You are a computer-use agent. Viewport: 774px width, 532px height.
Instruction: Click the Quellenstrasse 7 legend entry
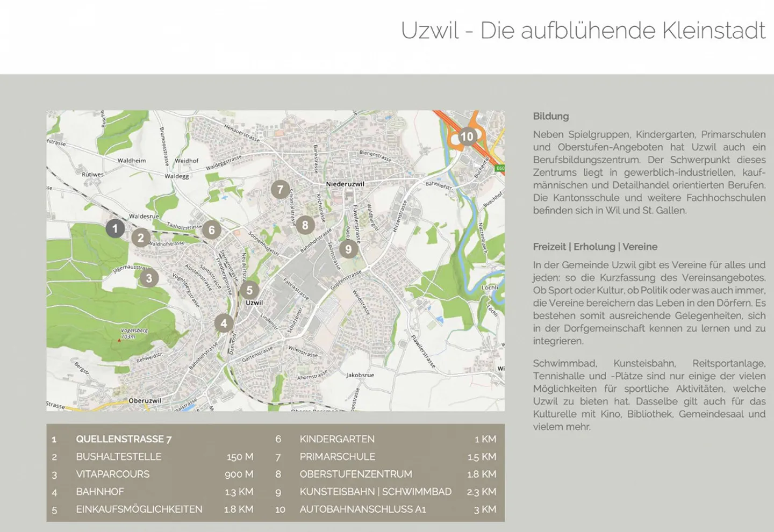tap(124, 439)
